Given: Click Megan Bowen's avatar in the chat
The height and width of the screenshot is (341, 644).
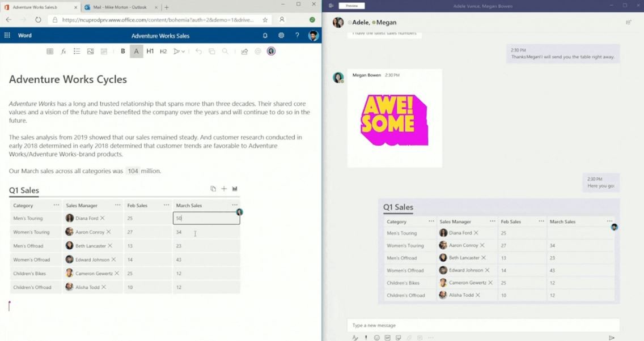Looking at the screenshot, I should (338, 77).
